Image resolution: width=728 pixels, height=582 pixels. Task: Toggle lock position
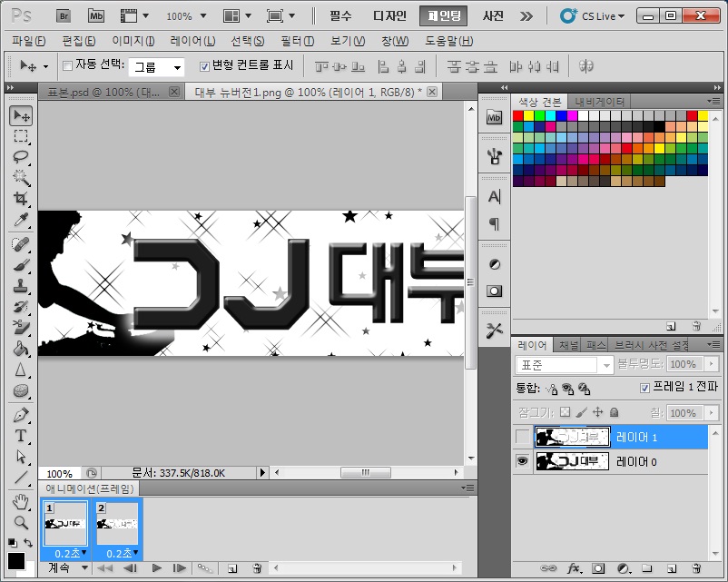coord(598,412)
